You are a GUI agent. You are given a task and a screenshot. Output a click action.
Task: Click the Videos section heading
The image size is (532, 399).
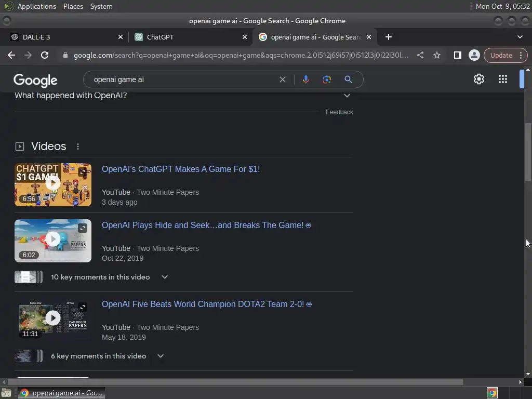pos(48,146)
